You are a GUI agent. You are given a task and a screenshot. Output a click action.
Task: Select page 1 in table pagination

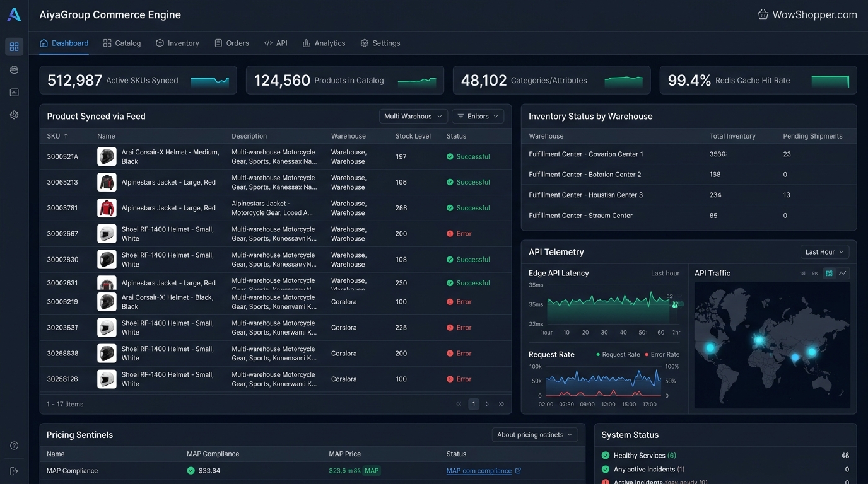click(x=474, y=404)
